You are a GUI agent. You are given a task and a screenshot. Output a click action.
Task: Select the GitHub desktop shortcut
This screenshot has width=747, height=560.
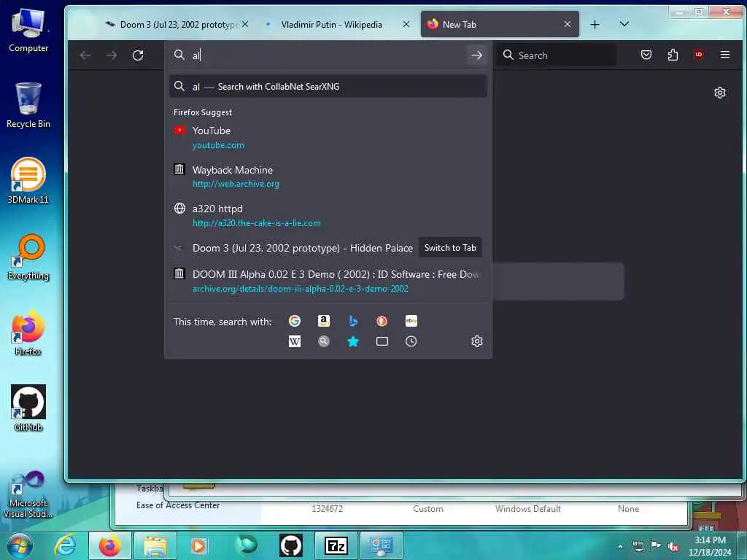(28, 408)
